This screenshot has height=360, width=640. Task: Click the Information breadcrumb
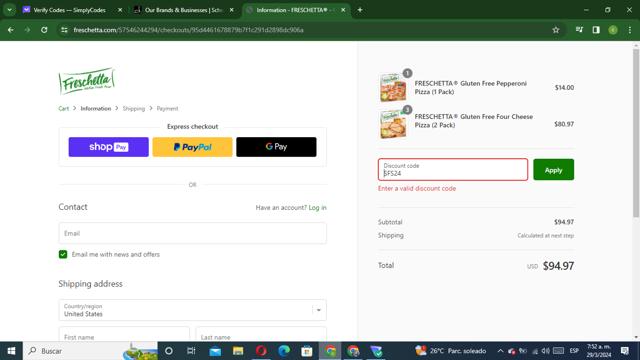click(x=96, y=109)
